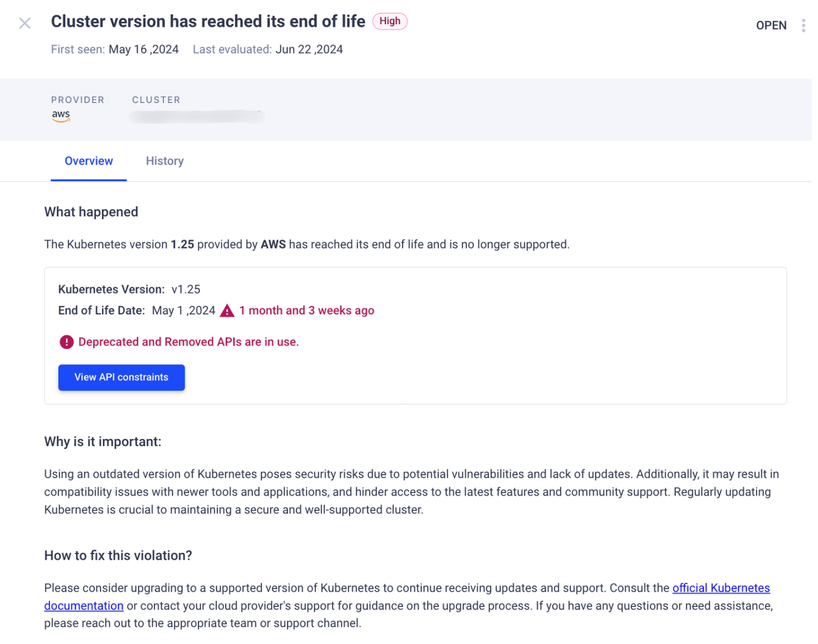The image size is (818, 644).
Task: Open the three-dot more options menu
Action: [x=803, y=25]
